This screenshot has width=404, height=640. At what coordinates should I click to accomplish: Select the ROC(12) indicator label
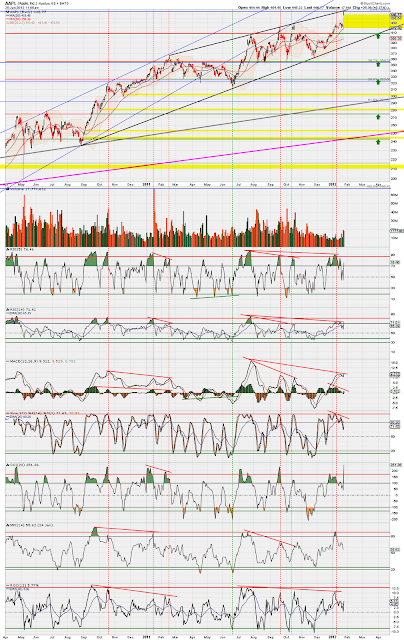point(22,585)
